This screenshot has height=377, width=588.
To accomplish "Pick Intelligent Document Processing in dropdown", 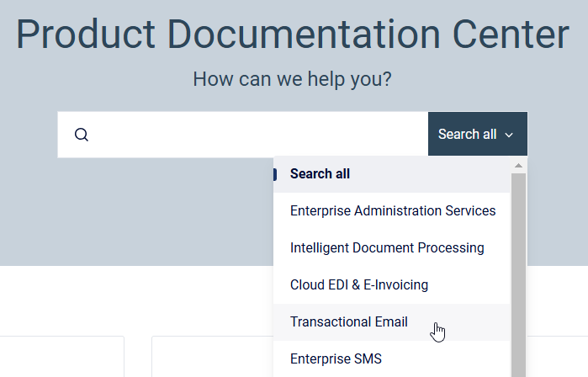I will [x=392, y=248].
